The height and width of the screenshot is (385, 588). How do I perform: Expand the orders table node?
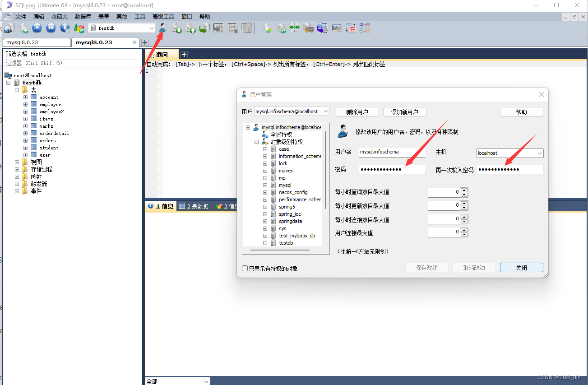(26, 140)
